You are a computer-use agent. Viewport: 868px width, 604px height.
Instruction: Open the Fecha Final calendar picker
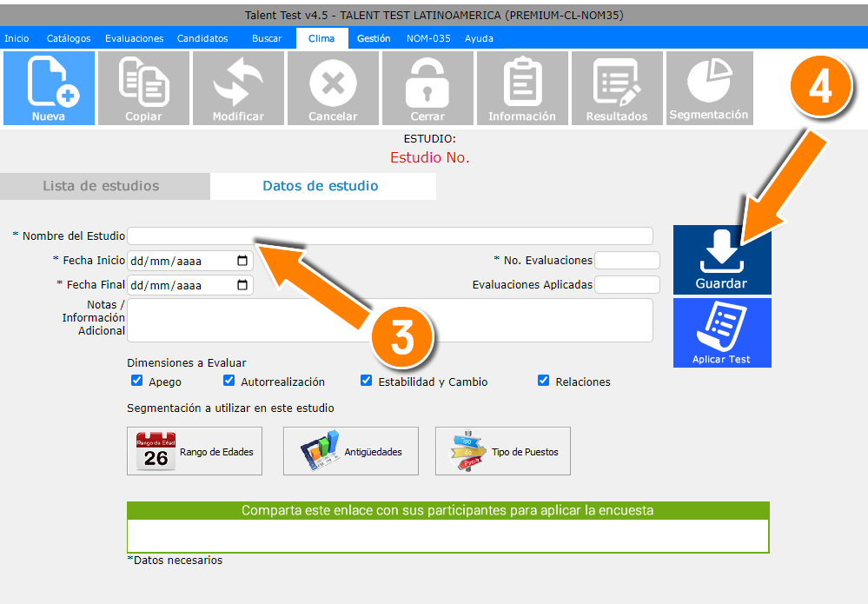pos(242,285)
